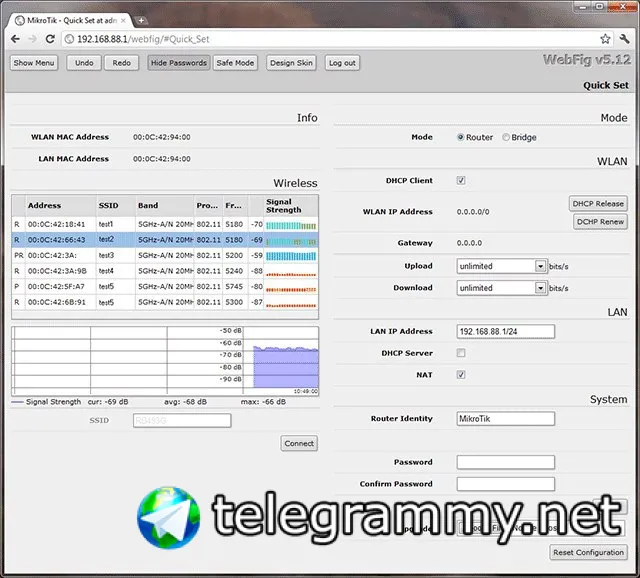Select the test1 wireless network row
Screen dimensions: 640x578
pyautogui.click(x=165, y=224)
